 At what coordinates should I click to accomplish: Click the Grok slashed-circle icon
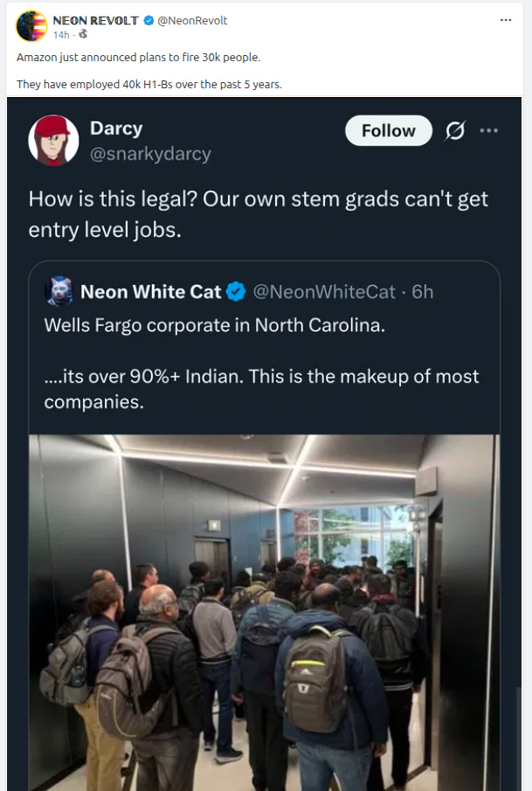(x=454, y=131)
